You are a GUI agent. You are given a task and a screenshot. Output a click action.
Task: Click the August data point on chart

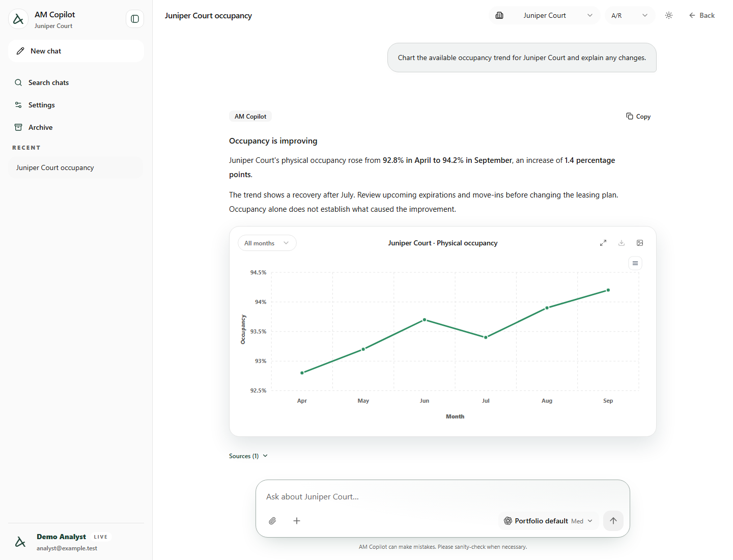click(547, 308)
